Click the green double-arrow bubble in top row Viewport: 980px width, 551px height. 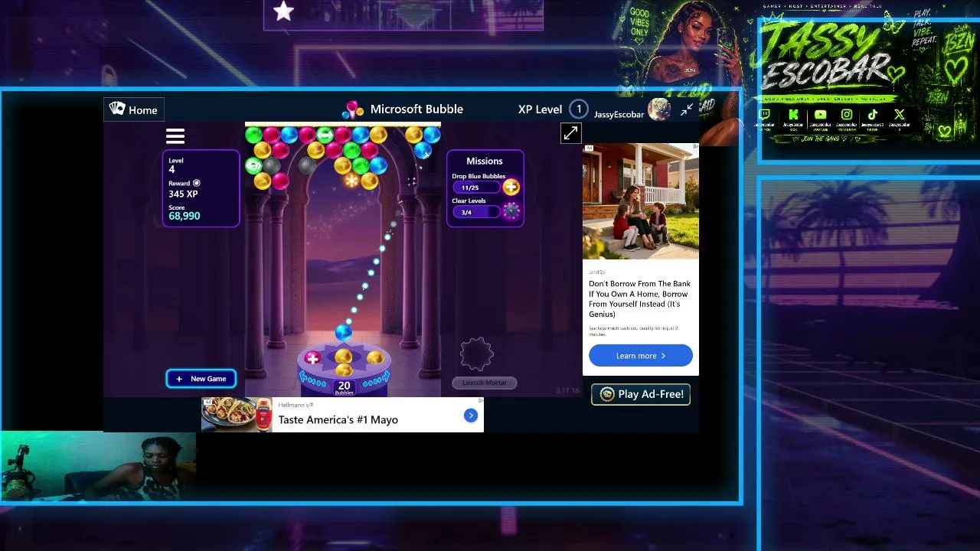[325, 136]
